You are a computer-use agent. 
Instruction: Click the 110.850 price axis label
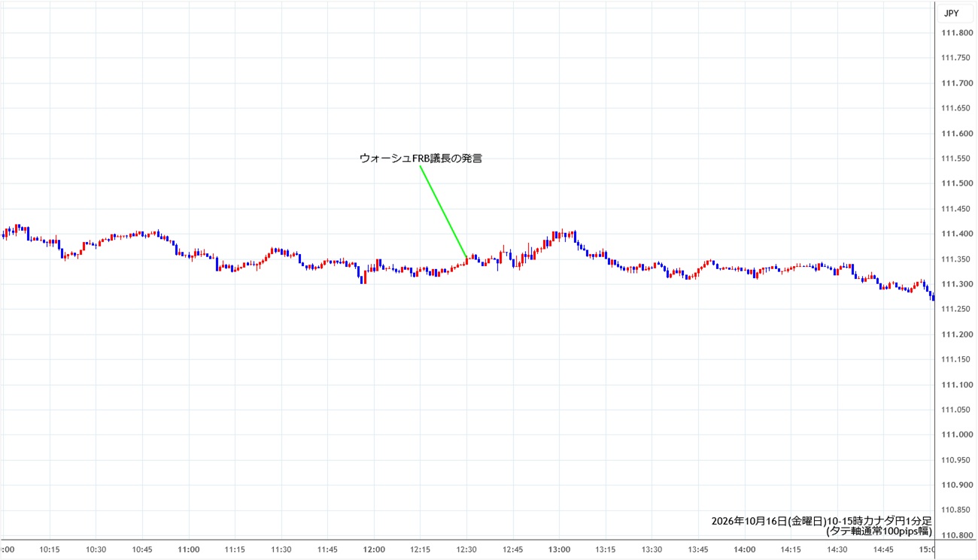point(956,510)
